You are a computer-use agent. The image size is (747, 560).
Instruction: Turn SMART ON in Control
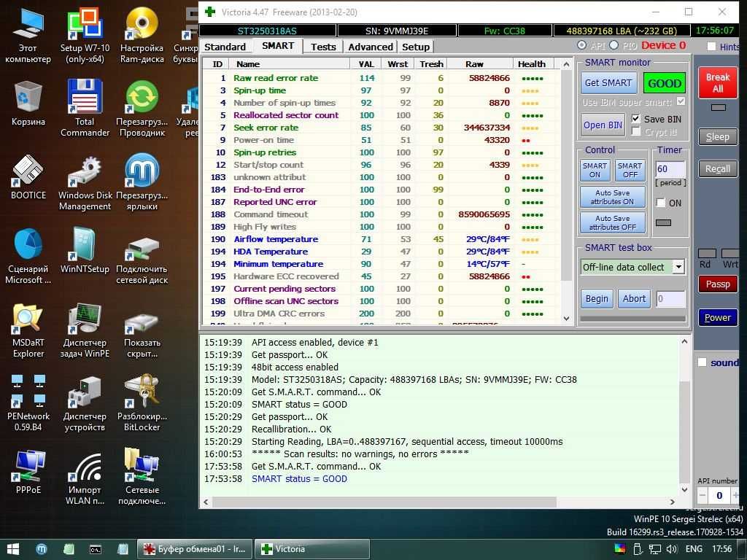595,170
